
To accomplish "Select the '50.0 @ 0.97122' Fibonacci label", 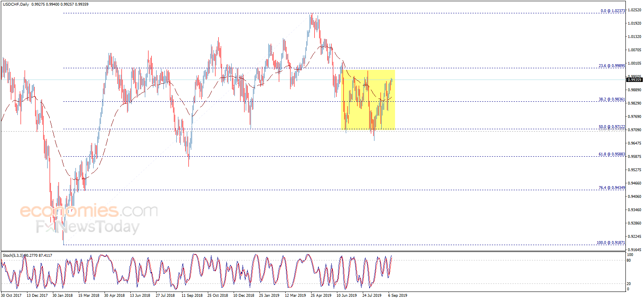I will (612, 127).
